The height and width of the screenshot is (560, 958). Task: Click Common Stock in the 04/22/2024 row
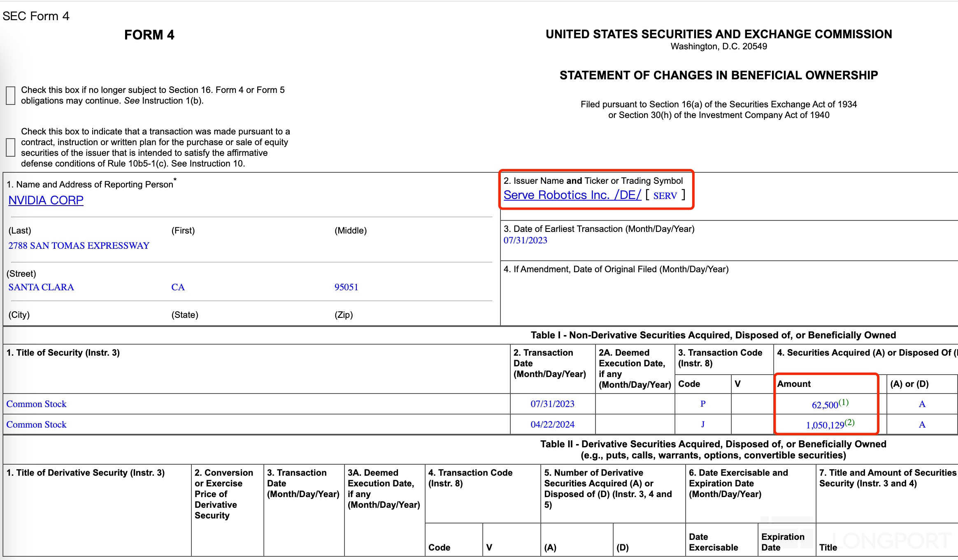36,424
